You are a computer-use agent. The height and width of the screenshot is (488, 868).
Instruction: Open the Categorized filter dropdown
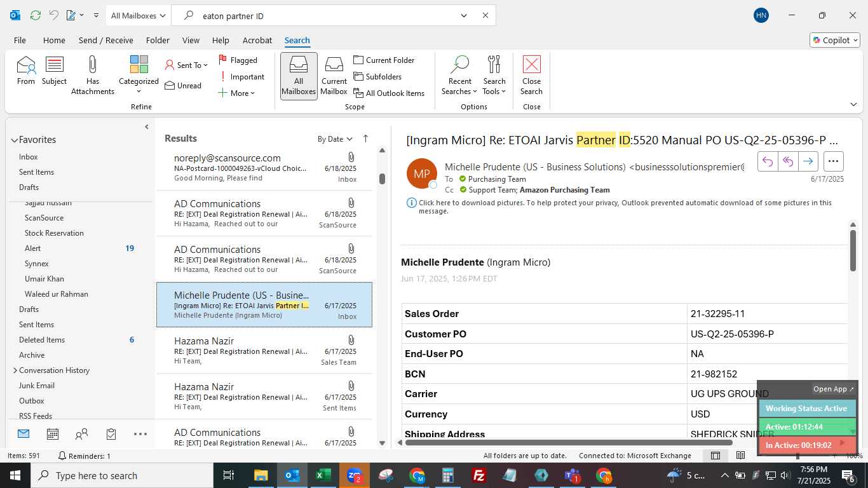[139, 75]
